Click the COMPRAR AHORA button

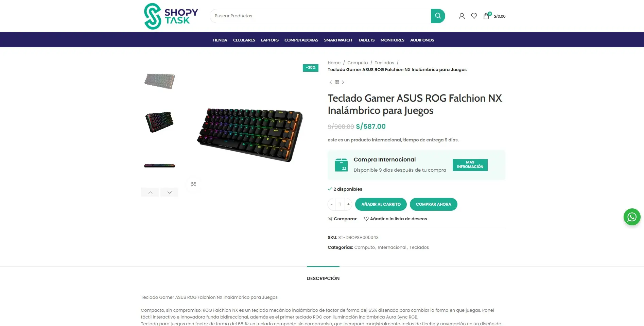(434, 204)
